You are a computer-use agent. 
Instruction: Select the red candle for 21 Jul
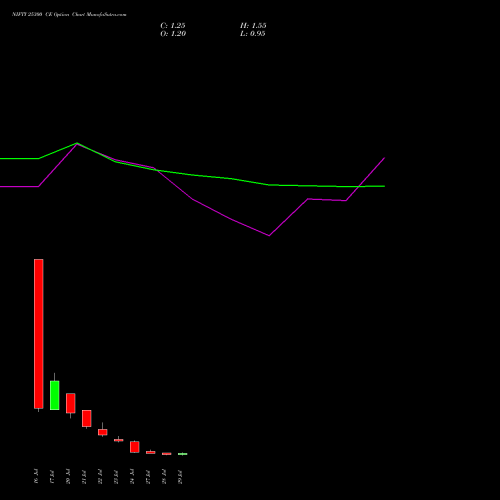click(87, 418)
